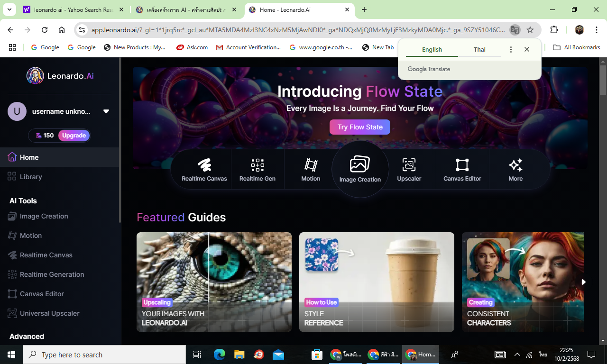Switch to the second Leonardo Thai tab
Viewport: 607px width, 364px height.
[187, 9]
